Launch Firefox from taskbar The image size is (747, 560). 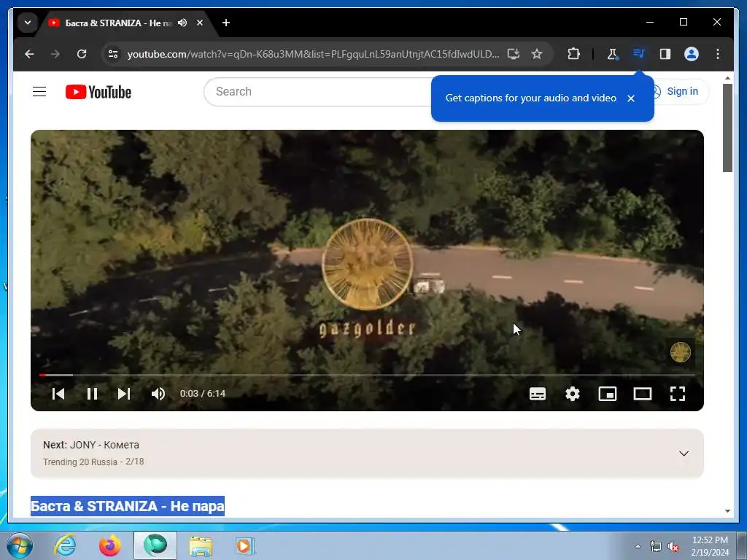[x=110, y=545]
